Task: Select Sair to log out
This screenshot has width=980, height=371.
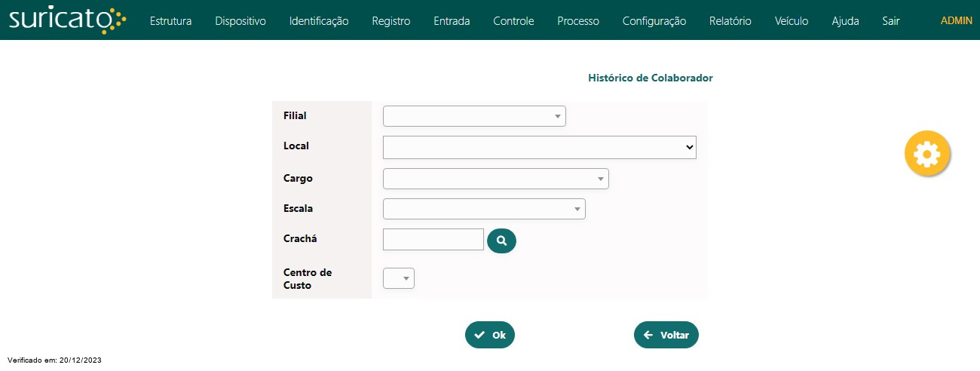Action: 890,21
